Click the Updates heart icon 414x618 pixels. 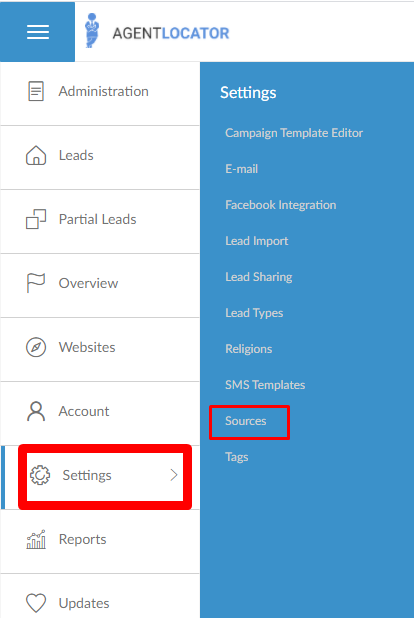click(x=36, y=603)
